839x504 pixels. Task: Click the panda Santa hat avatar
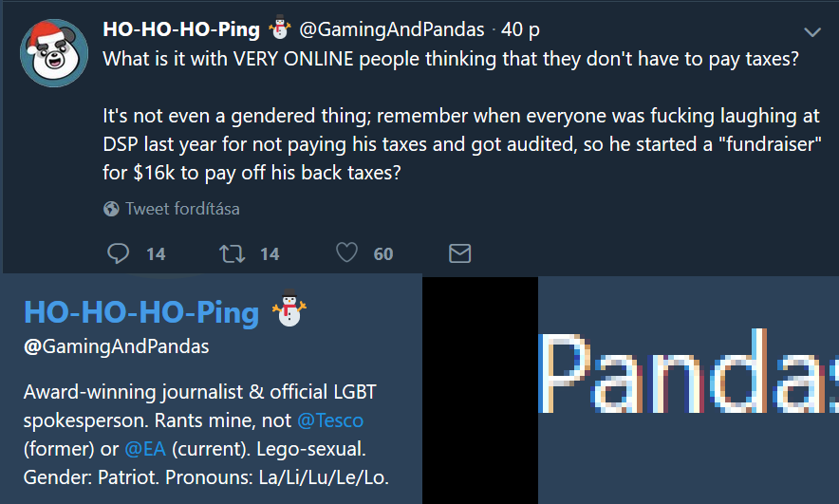point(54,52)
